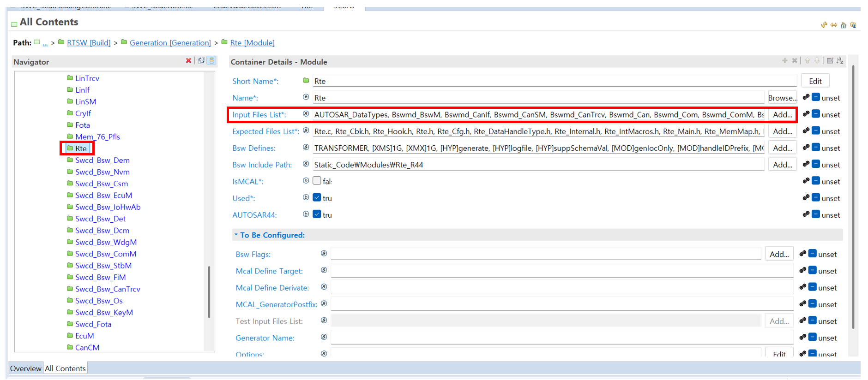Screen dimensions: 868x380
Task: Collapse the To Be Configured section
Action: pyautogui.click(x=236, y=235)
